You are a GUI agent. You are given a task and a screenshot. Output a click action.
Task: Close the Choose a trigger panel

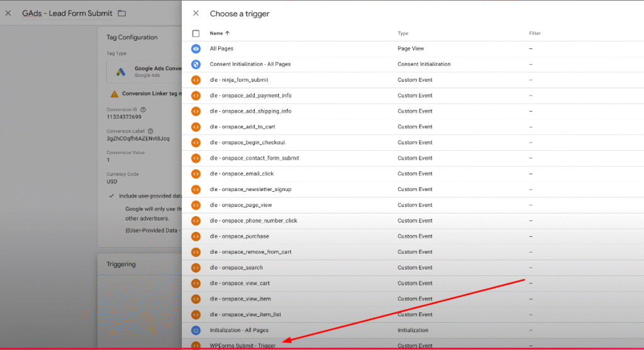tap(196, 13)
